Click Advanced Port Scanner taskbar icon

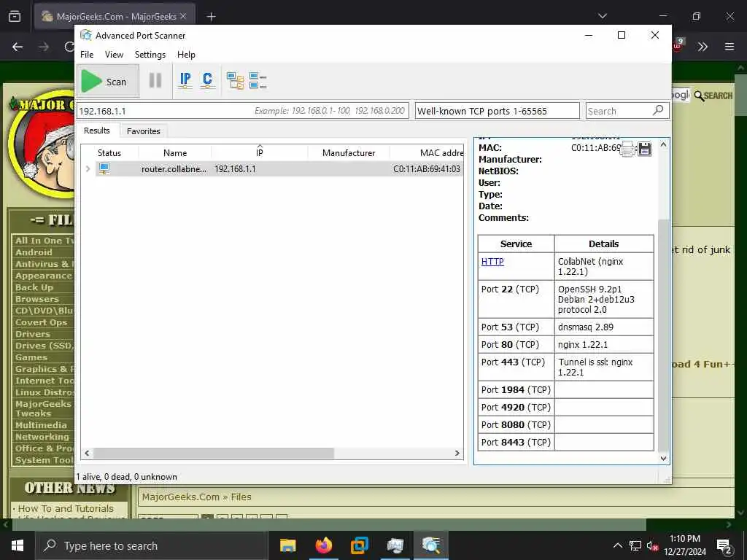(x=431, y=545)
